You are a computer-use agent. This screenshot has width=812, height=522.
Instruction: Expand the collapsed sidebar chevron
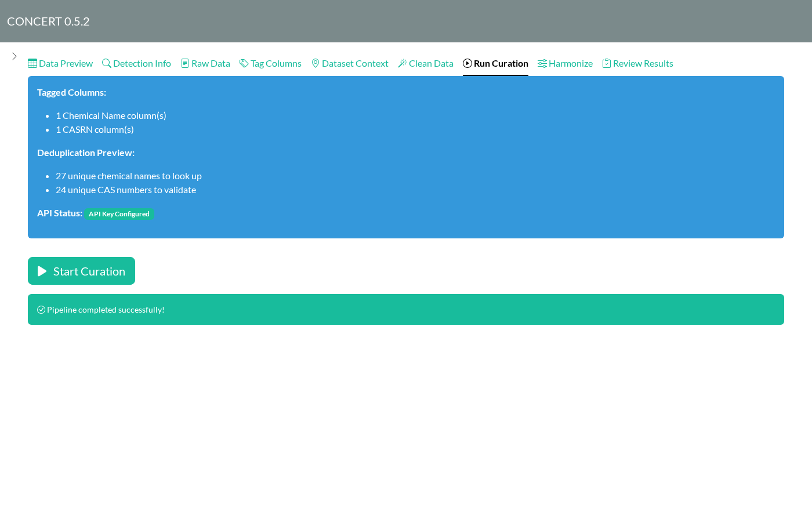click(14, 56)
